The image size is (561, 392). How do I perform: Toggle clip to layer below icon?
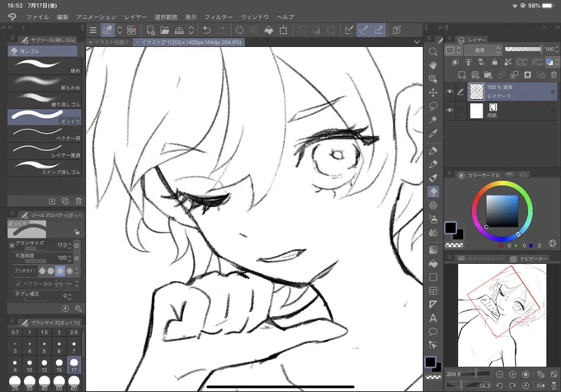455,62
